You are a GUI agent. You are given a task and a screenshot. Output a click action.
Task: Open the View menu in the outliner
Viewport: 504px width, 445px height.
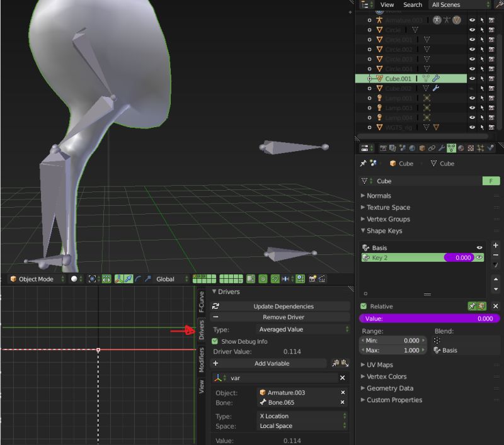(386, 4)
